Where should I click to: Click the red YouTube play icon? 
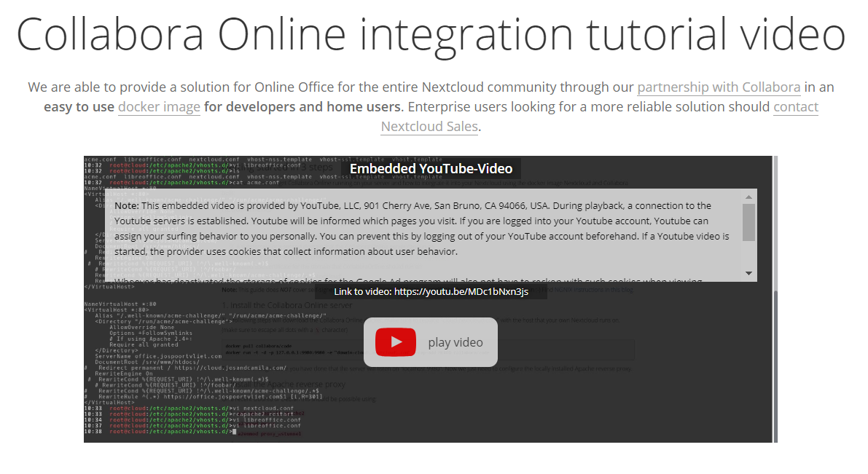(395, 341)
